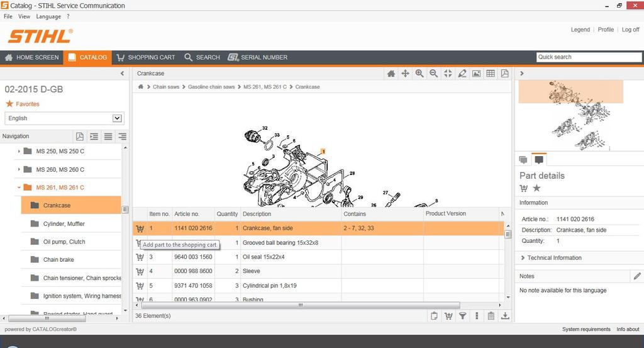644x348 pixels.
Task: Sort table by Article no. column
Action: click(186, 214)
